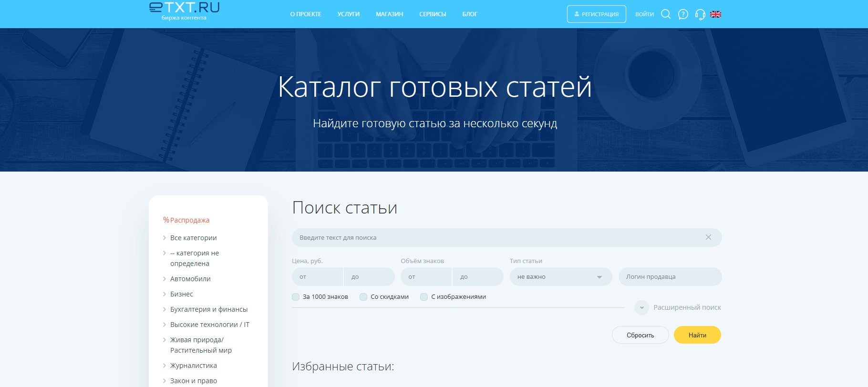Focus the Логин продавца input field

click(x=670, y=277)
